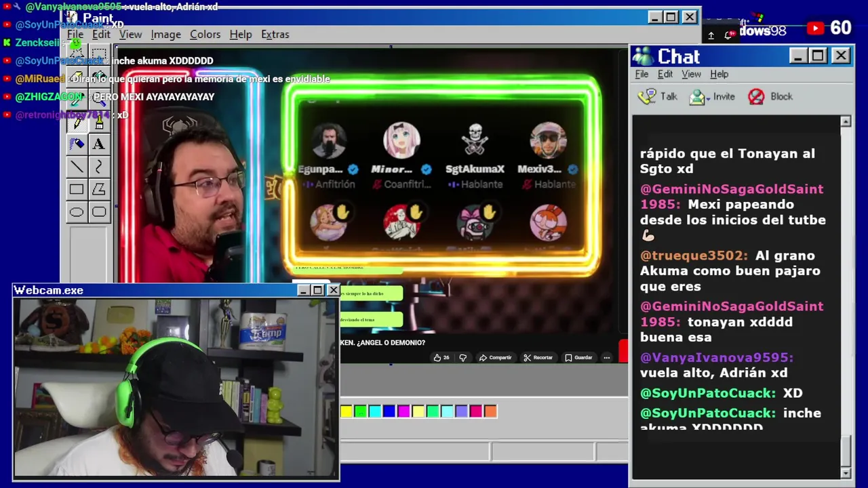Choose the straight Line tool
Screen dimensions: 868x488
(x=77, y=167)
